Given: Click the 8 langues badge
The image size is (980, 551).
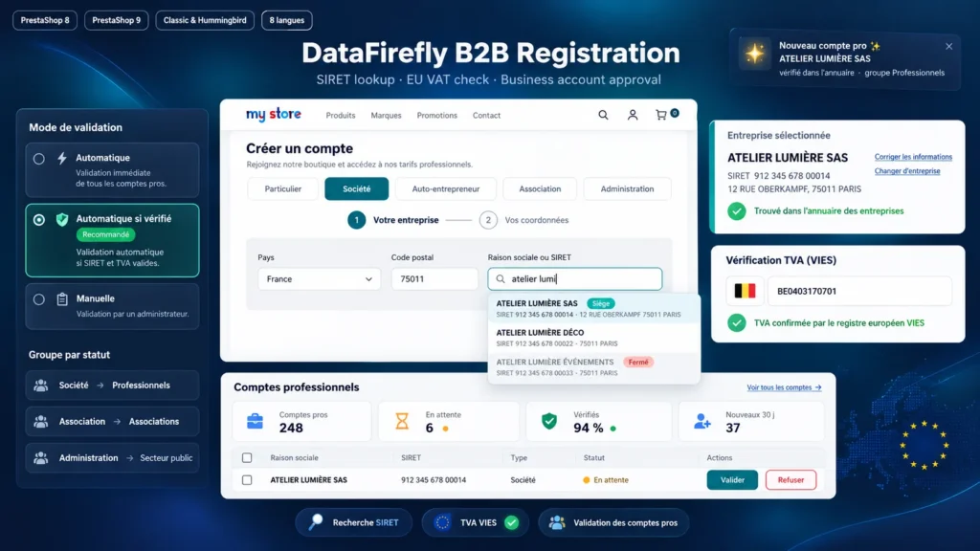Looking at the screenshot, I should click(287, 20).
